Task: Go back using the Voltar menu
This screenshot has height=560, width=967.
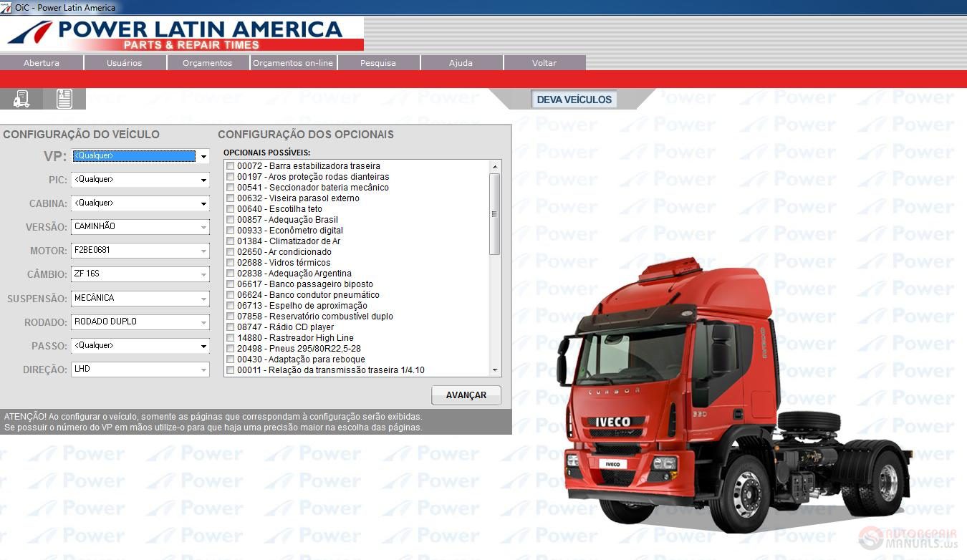Action: point(544,63)
